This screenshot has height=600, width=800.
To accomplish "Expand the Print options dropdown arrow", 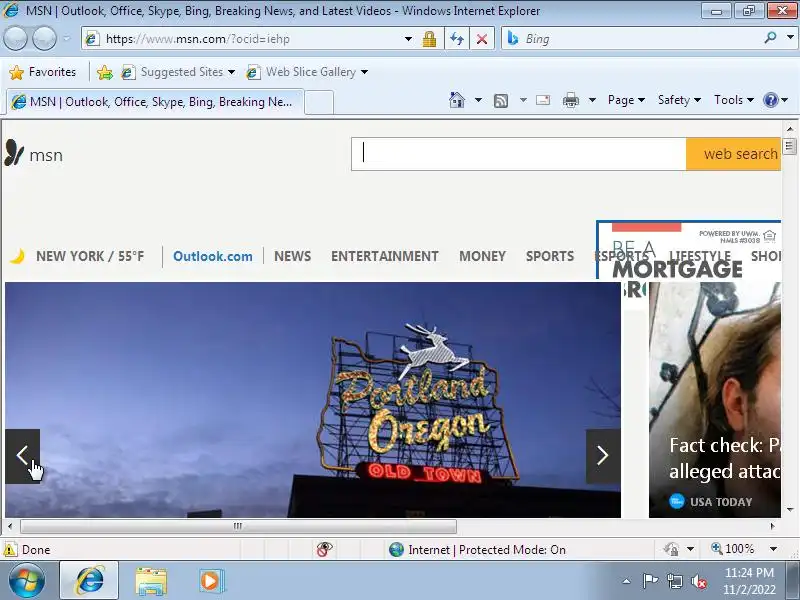I will (x=592, y=100).
